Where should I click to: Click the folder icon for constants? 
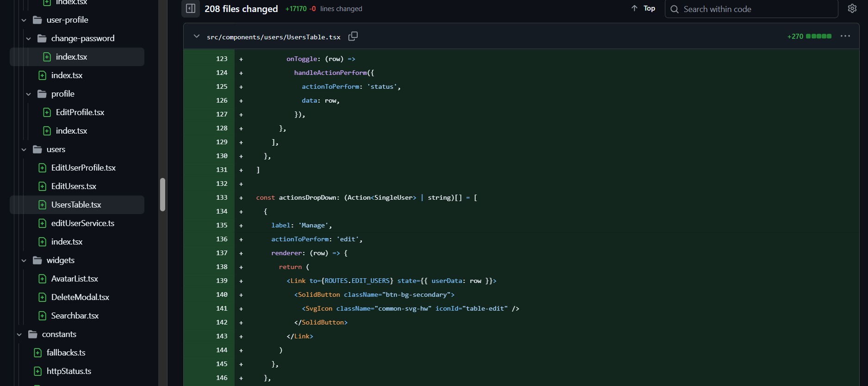(33, 334)
